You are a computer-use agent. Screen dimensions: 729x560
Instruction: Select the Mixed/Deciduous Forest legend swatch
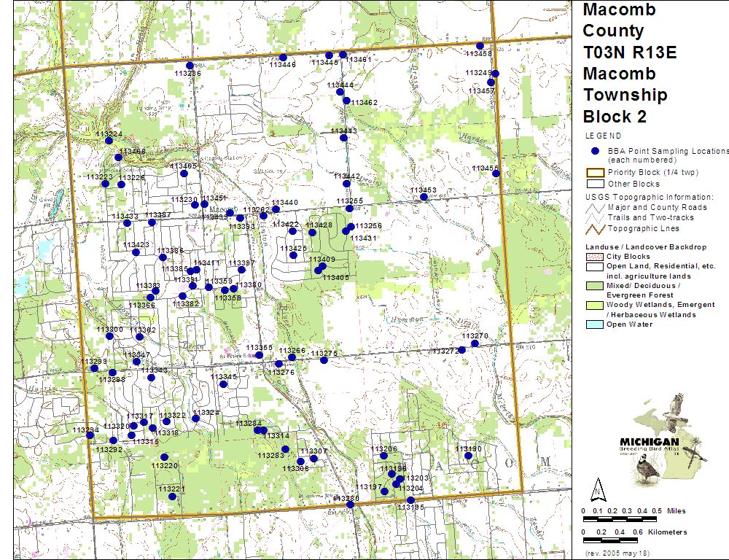click(595, 287)
